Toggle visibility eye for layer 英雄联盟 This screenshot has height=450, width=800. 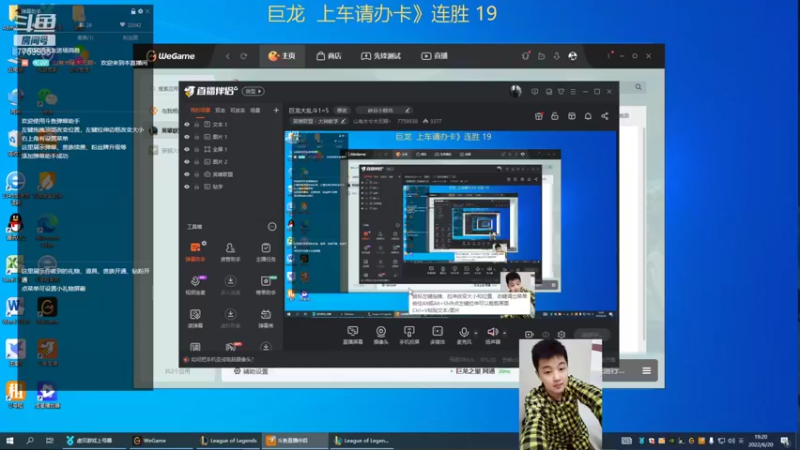[x=187, y=174]
